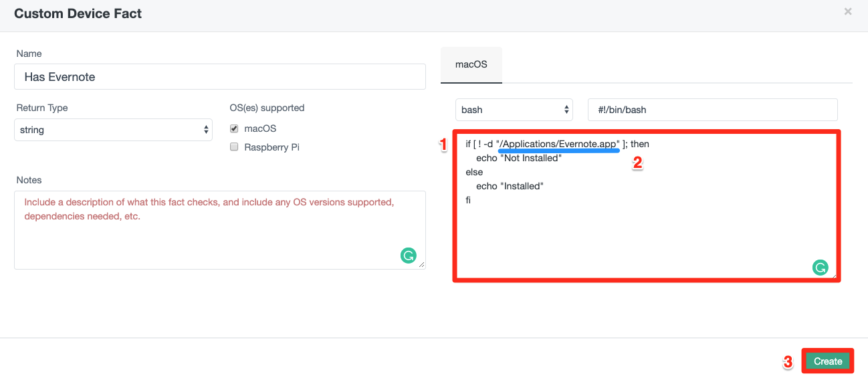Switch to the macOS tab
This screenshot has height=378, width=868.
(471, 65)
